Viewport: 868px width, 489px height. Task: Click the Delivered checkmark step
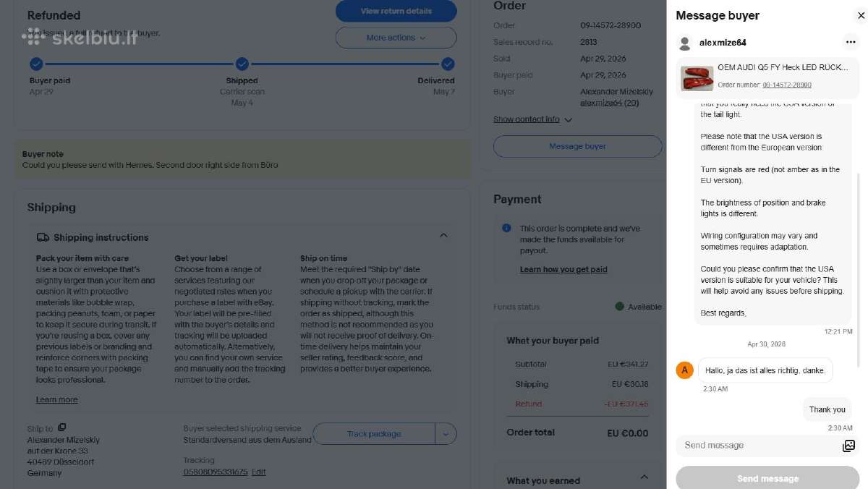point(448,64)
